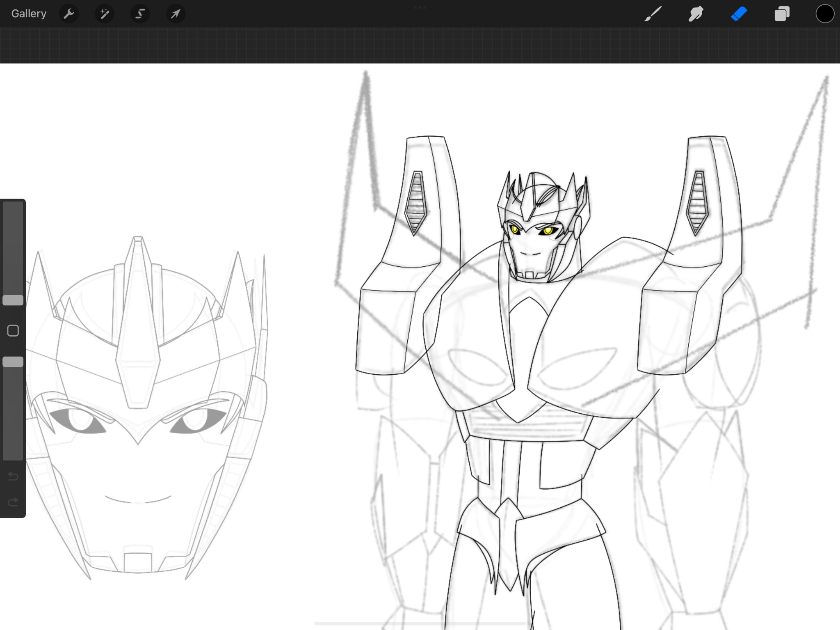Open the black color picker circle
Viewport: 840px width, 630px height.
click(824, 14)
